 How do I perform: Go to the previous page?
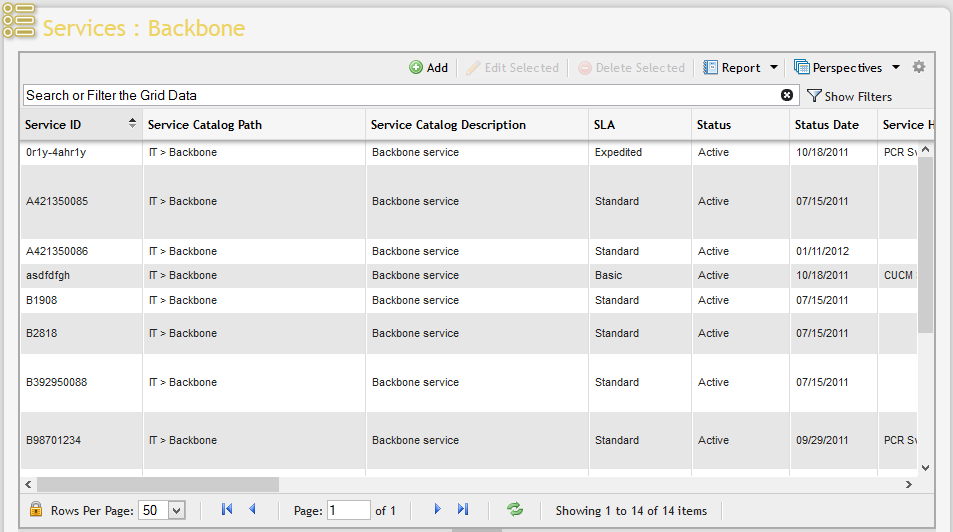pyautogui.click(x=252, y=509)
